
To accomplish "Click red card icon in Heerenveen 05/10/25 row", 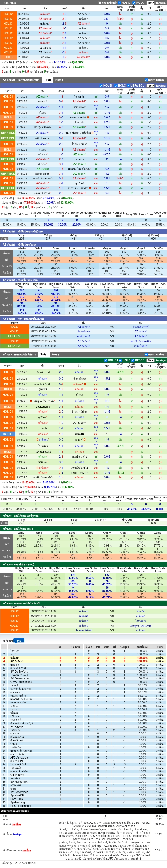I will pos(38,468).
